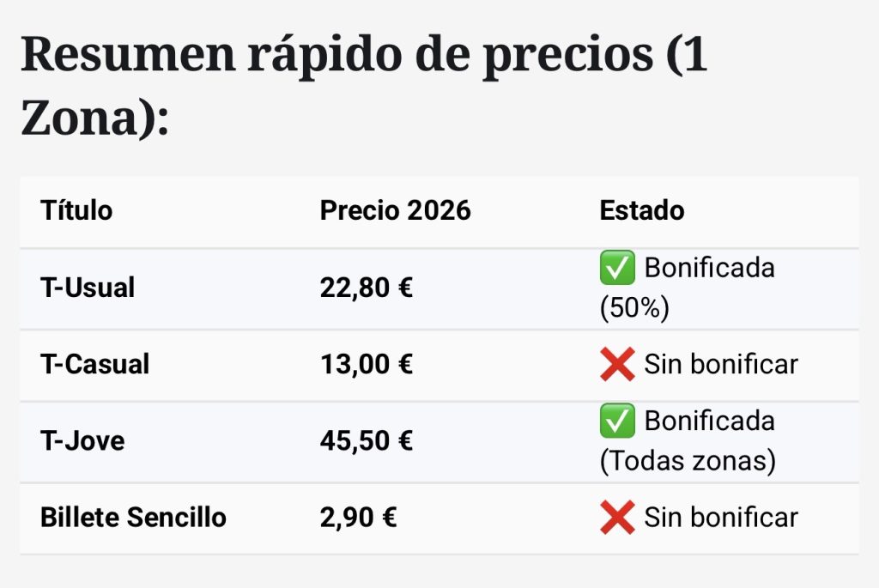Image resolution: width=879 pixels, height=588 pixels.
Task: Select the 13,00 € price
Action: 367,364
